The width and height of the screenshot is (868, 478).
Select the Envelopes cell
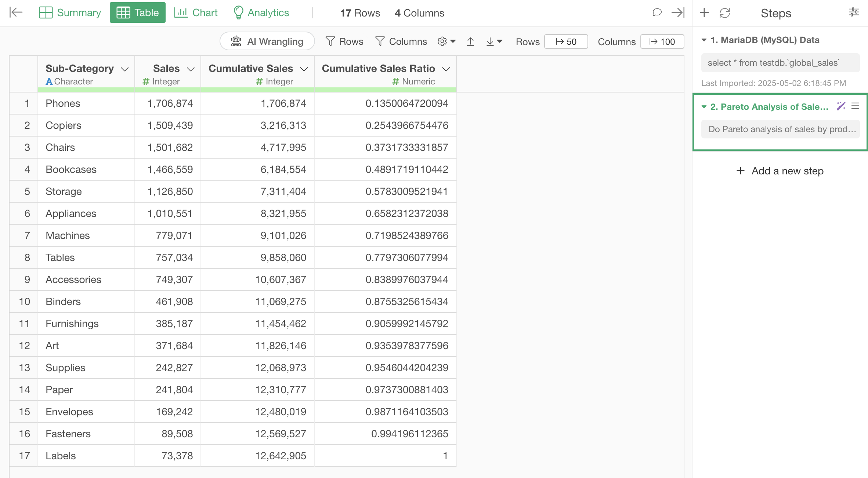point(86,412)
